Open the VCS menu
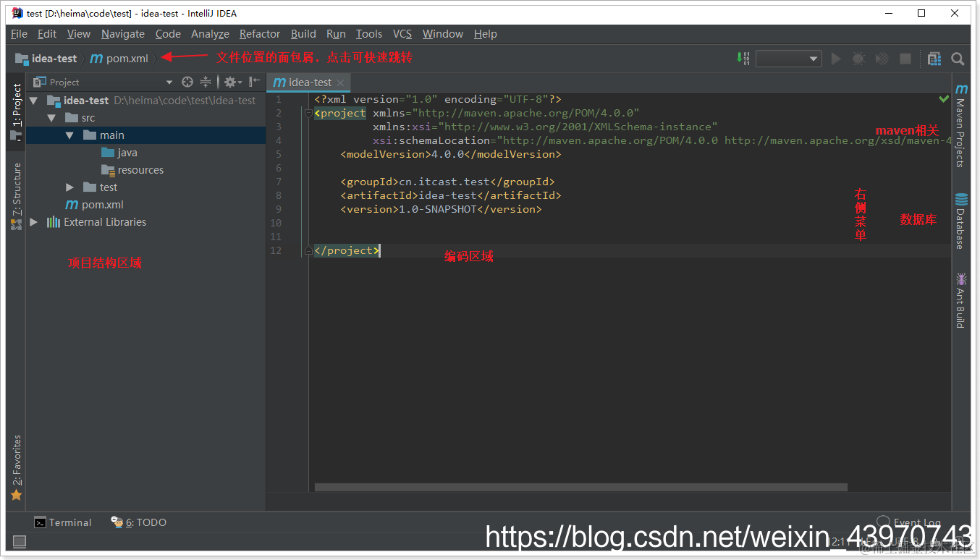This screenshot has height=560, width=980. click(x=402, y=34)
